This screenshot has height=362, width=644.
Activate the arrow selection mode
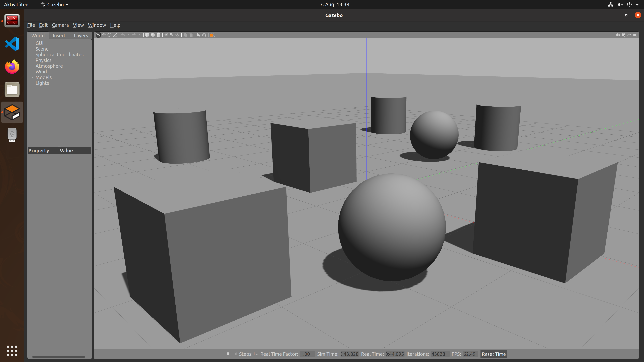tap(98, 35)
